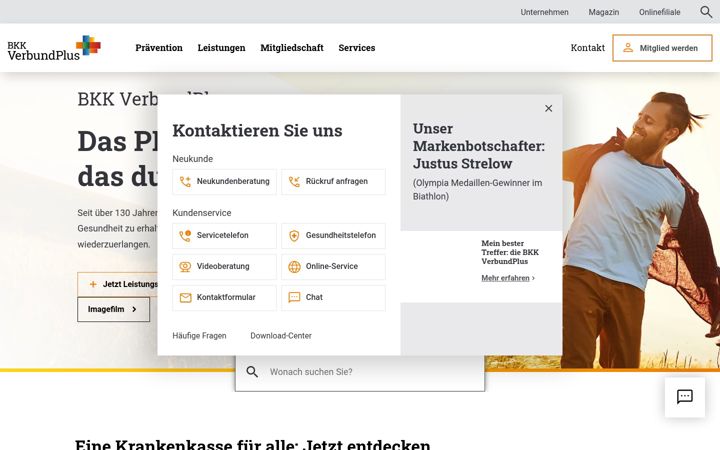
Task: Click the Servicetelefon phone icon
Action: (x=185, y=236)
